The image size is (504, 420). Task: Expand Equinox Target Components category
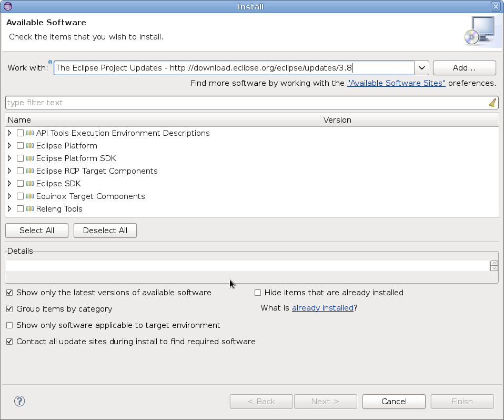point(9,196)
